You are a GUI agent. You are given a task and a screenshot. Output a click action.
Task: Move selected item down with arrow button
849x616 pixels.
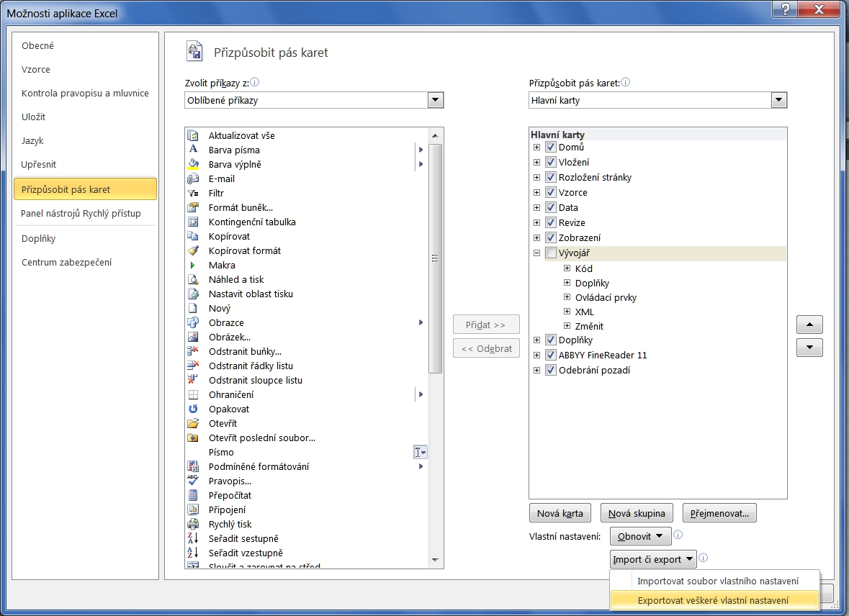[809, 348]
